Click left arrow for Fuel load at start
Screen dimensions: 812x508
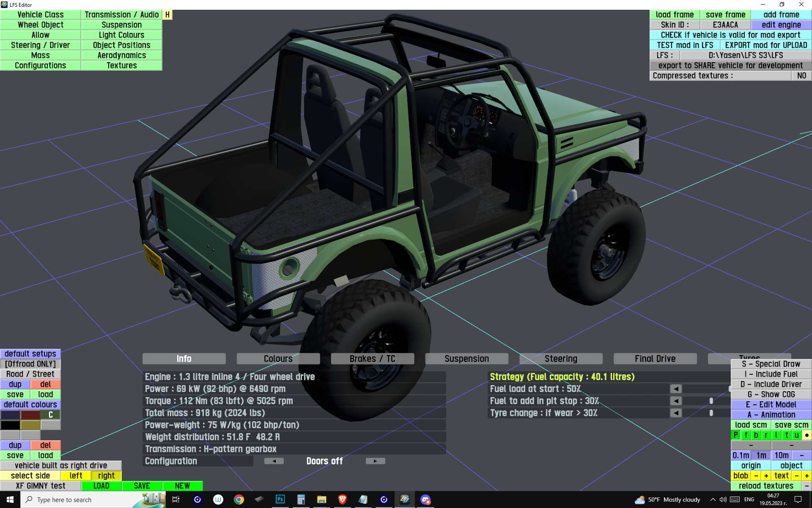(x=676, y=389)
